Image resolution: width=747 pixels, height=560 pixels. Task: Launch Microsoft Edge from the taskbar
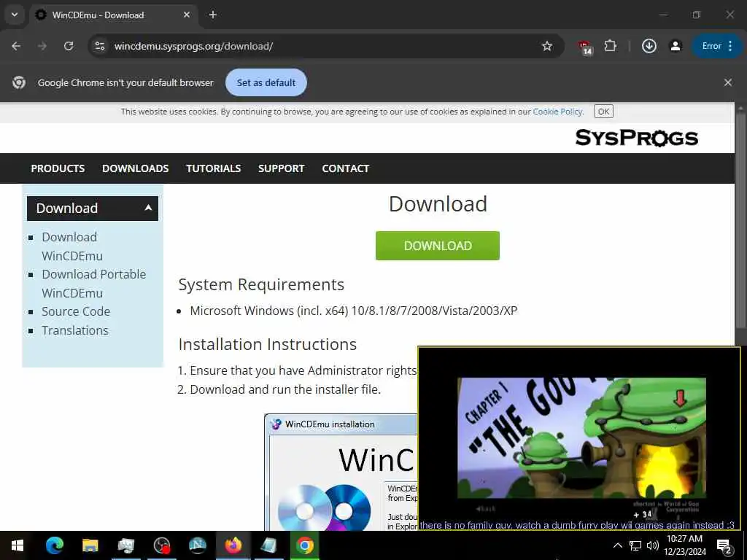[x=54, y=545]
